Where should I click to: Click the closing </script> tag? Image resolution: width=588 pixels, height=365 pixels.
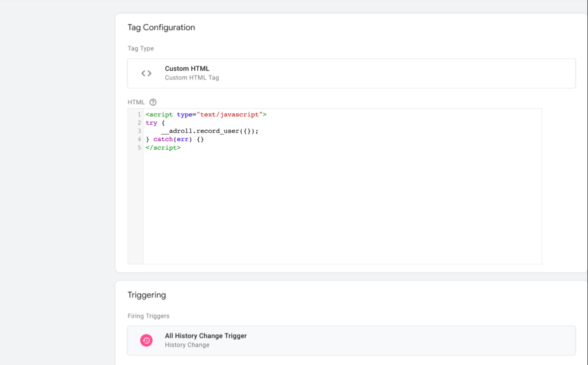point(163,148)
